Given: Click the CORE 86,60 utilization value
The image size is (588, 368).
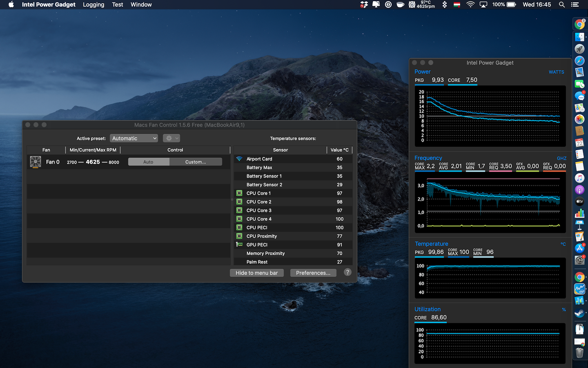Looking at the screenshot, I should [430, 317].
